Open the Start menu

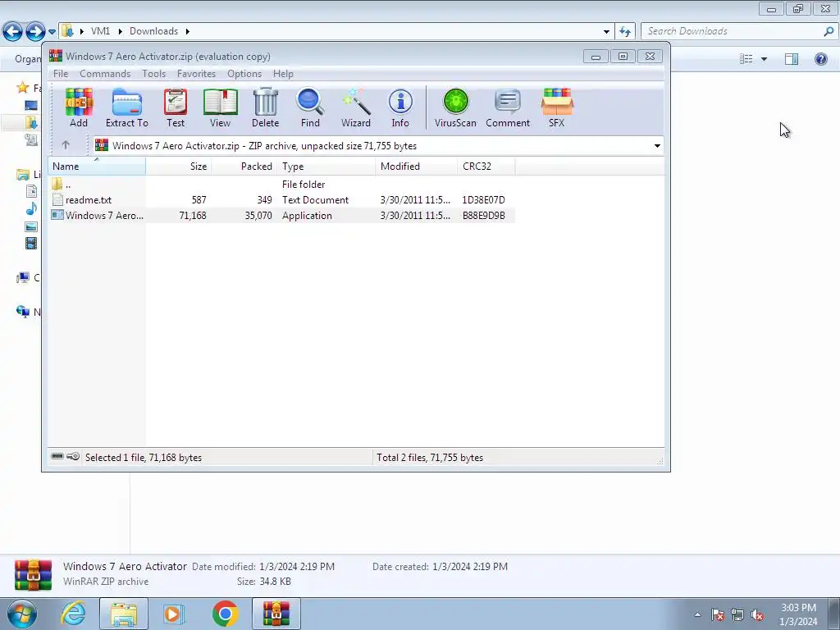22,614
